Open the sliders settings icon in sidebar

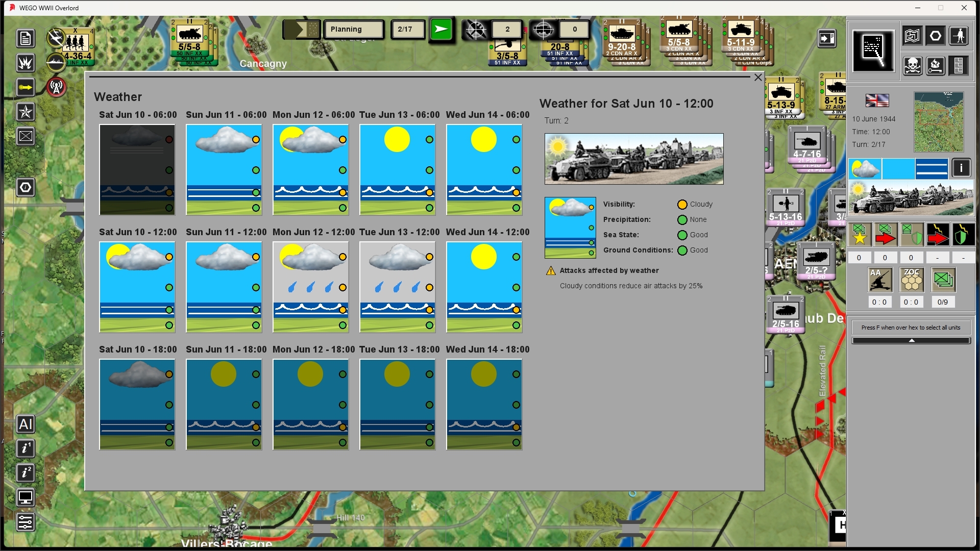(26, 522)
